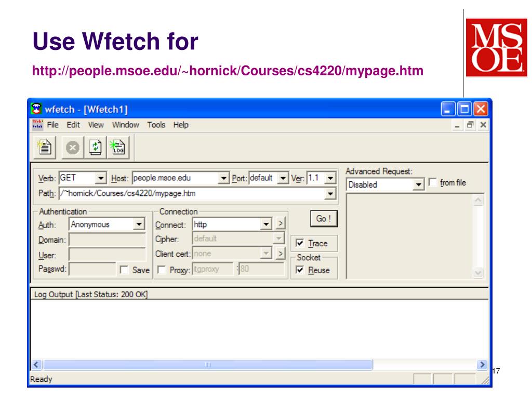Image resolution: width=532 pixels, height=399 pixels.
Task: Click the New document toolbar icon
Action: click(45, 148)
